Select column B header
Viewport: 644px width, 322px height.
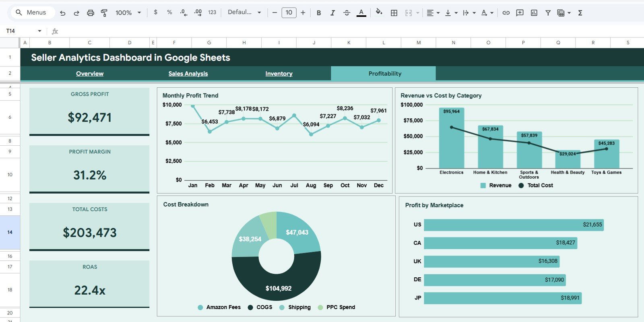[50, 42]
